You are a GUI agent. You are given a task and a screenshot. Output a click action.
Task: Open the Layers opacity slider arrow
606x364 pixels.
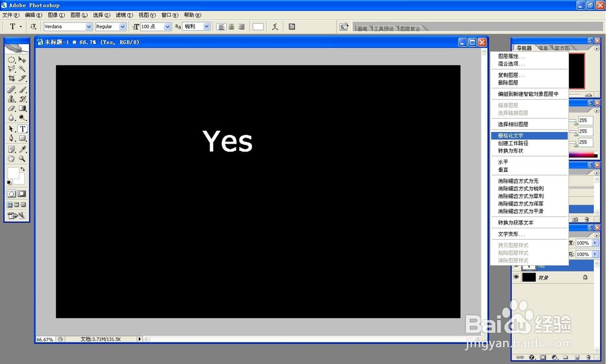tap(595, 243)
